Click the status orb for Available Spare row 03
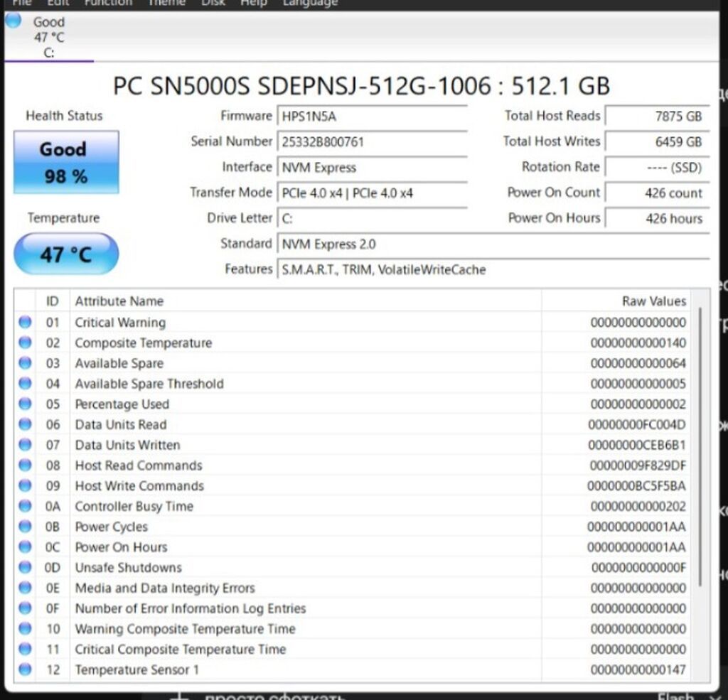 tap(25, 362)
